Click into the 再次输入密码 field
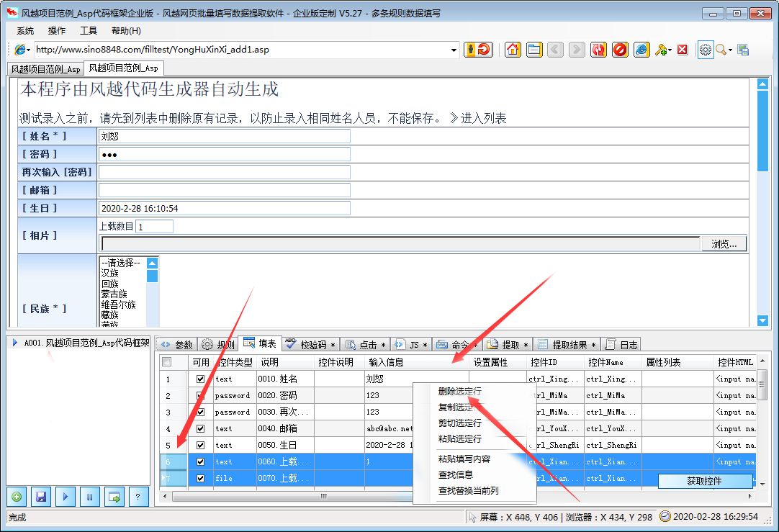Image resolution: width=779 pixels, height=532 pixels. [225, 172]
